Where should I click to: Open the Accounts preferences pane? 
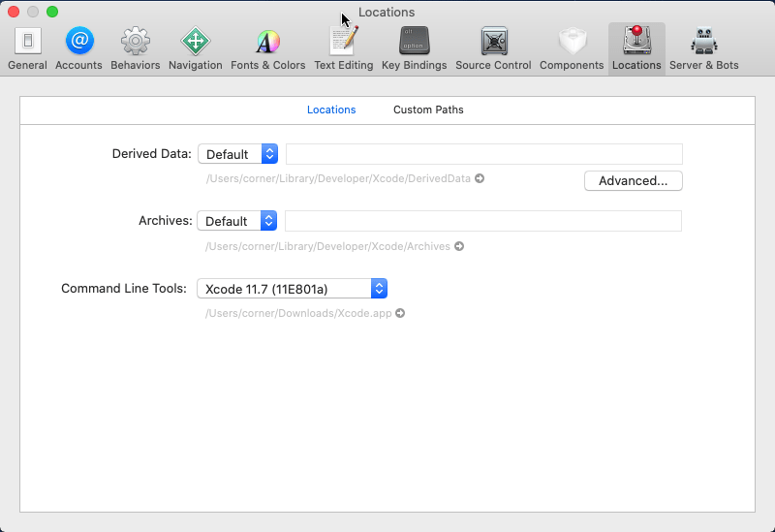[79, 49]
